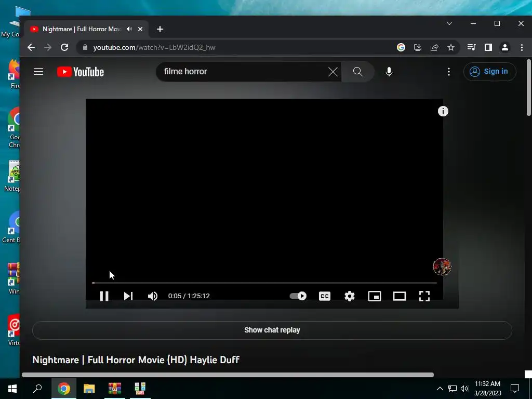The width and height of the screenshot is (532, 399).
Task: View site information lock icon
Action: (x=85, y=47)
